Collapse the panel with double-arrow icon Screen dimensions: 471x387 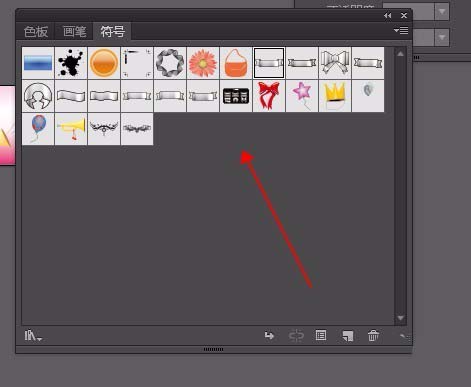point(387,16)
